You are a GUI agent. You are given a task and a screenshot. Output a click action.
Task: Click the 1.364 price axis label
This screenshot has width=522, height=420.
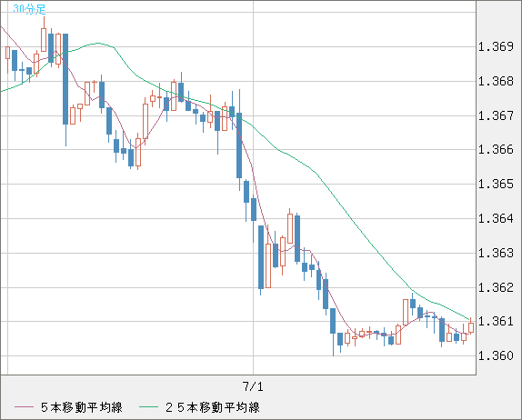point(496,219)
